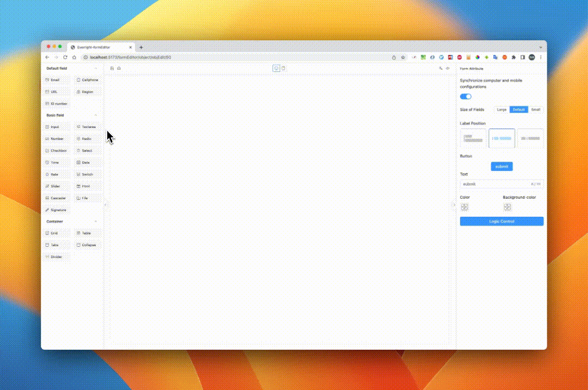Open a new browser tab
This screenshot has height=390, width=588.
pos(141,47)
